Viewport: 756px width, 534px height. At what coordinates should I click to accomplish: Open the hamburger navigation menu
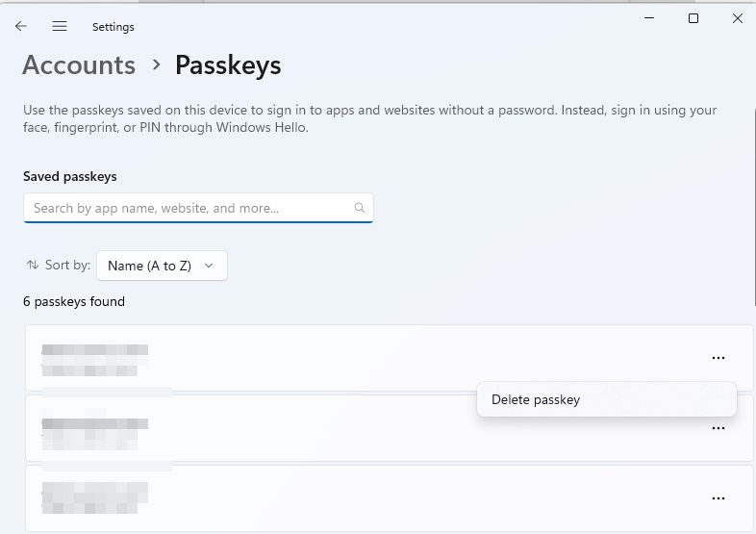(60, 27)
